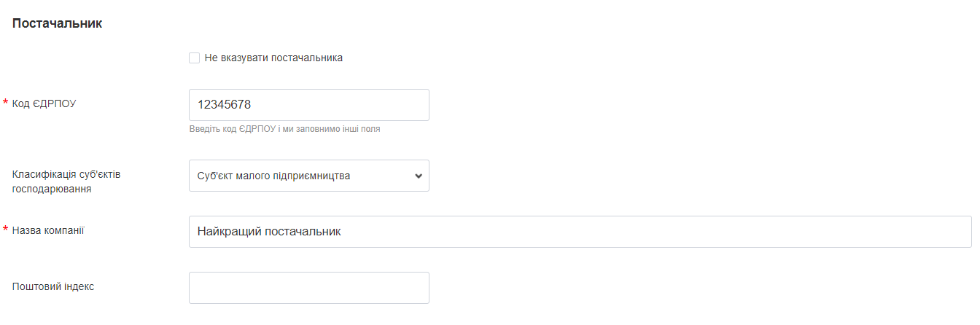Click the red asterisk beside Код ЄДРПОУ
The image size is (980, 325).
point(6,103)
